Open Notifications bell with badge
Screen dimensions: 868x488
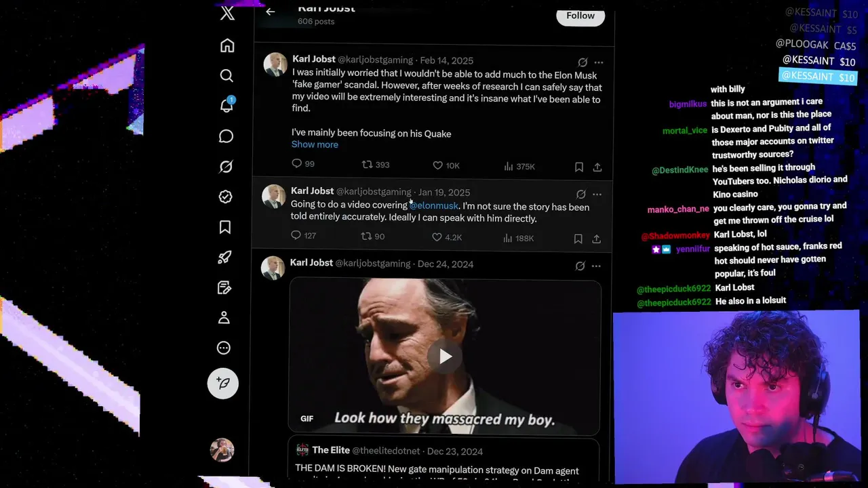pyautogui.click(x=226, y=105)
